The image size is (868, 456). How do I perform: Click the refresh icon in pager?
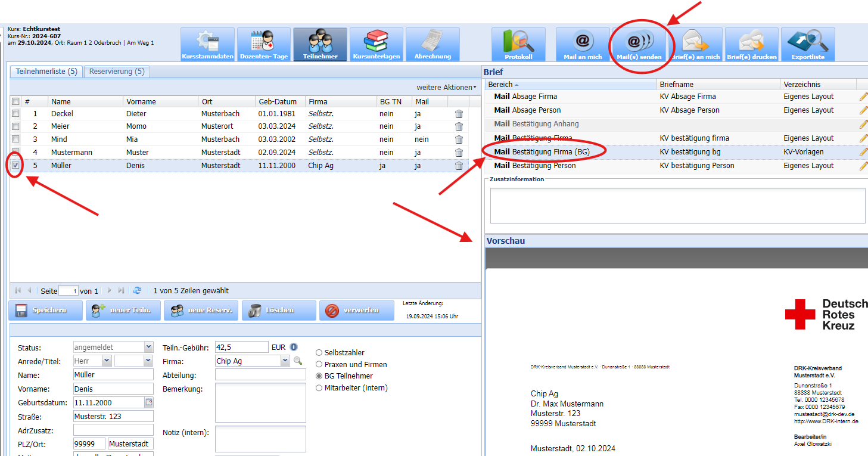point(138,291)
